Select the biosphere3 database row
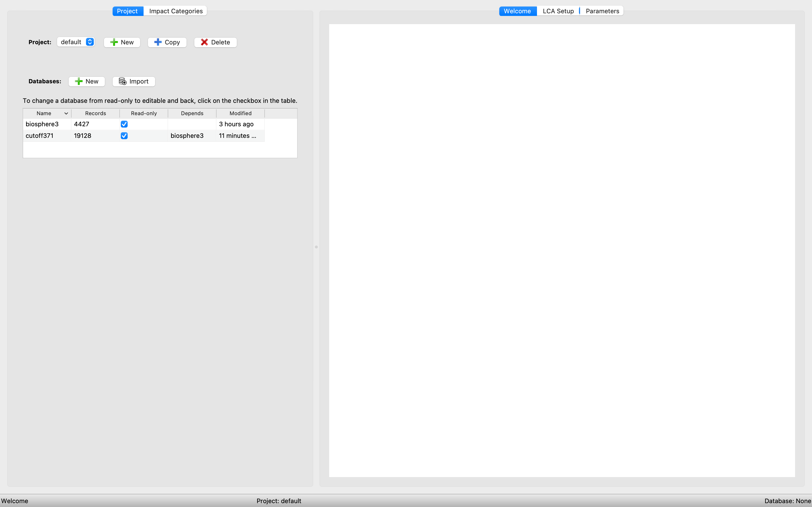This screenshot has height=507, width=812. (x=42, y=124)
